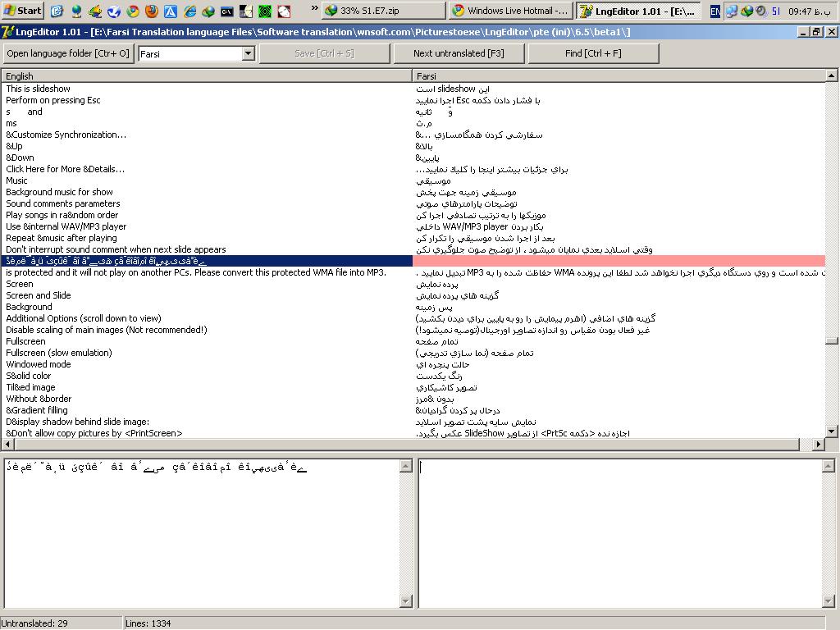Open Command Prompt quick launch icon
The width and height of the screenshot is (840, 630).
click(x=227, y=11)
